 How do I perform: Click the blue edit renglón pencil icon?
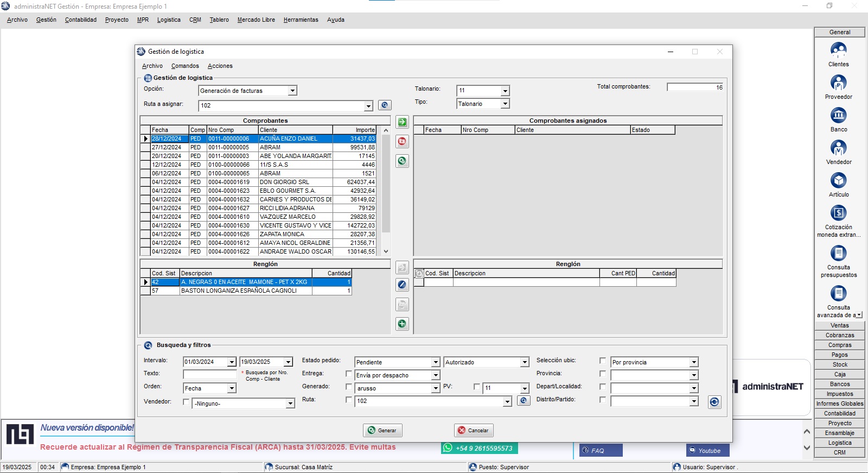pos(402,285)
